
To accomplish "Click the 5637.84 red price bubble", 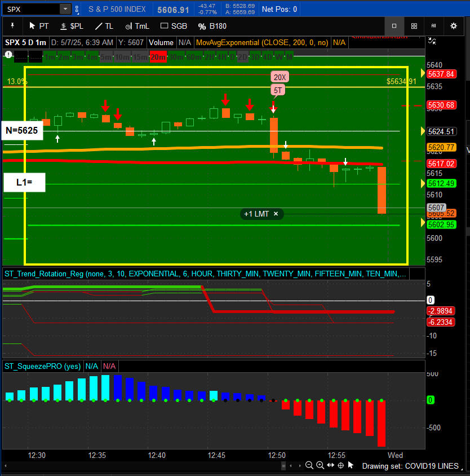I will pyautogui.click(x=441, y=74).
